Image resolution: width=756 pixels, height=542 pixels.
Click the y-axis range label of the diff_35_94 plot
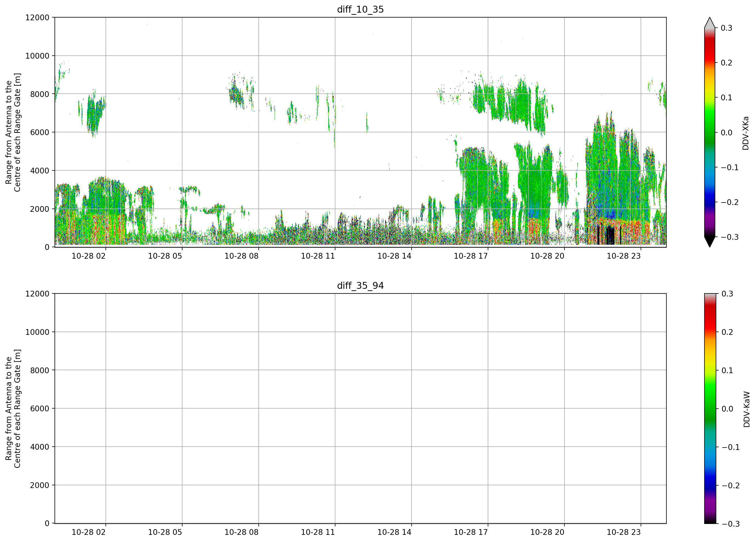click(13, 409)
